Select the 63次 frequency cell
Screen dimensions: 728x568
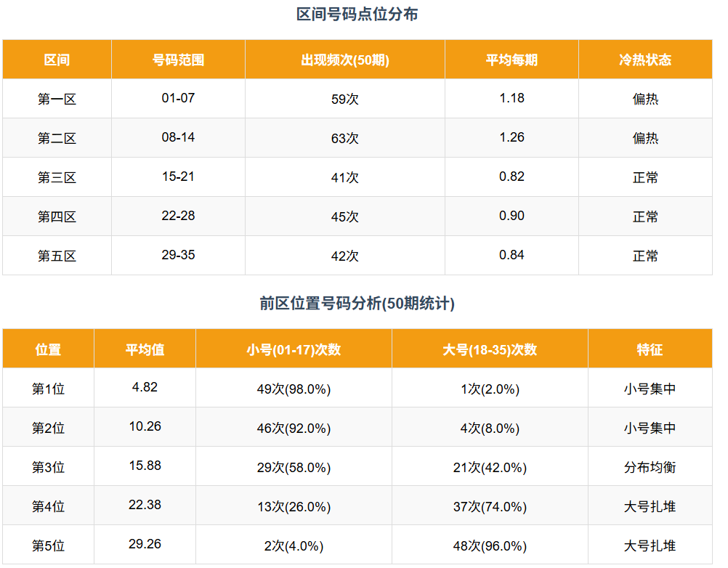[x=345, y=138]
